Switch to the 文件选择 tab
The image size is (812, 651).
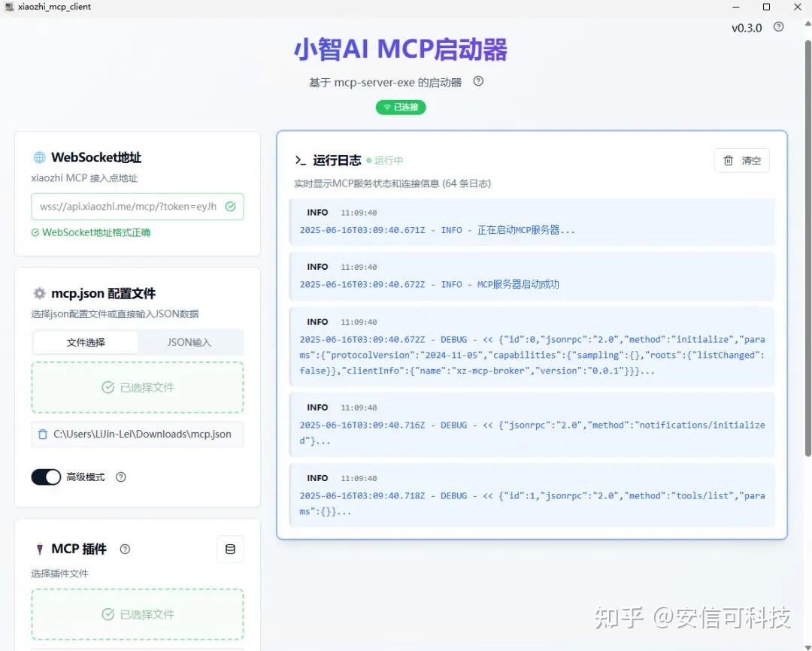click(x=86, y=342)
